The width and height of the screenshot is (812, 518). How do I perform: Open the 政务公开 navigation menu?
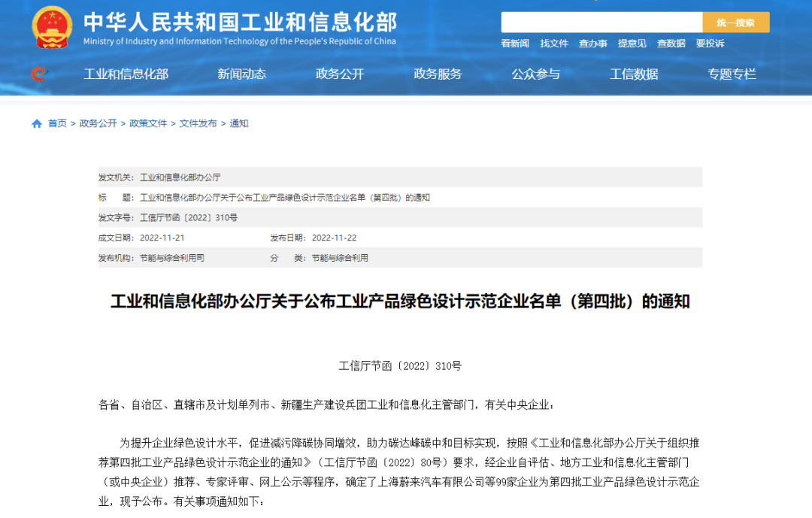point(340,74)
